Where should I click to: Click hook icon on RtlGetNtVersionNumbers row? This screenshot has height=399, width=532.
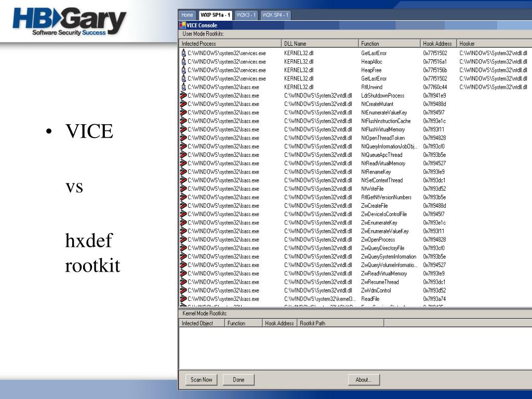(x=183, y=197)
